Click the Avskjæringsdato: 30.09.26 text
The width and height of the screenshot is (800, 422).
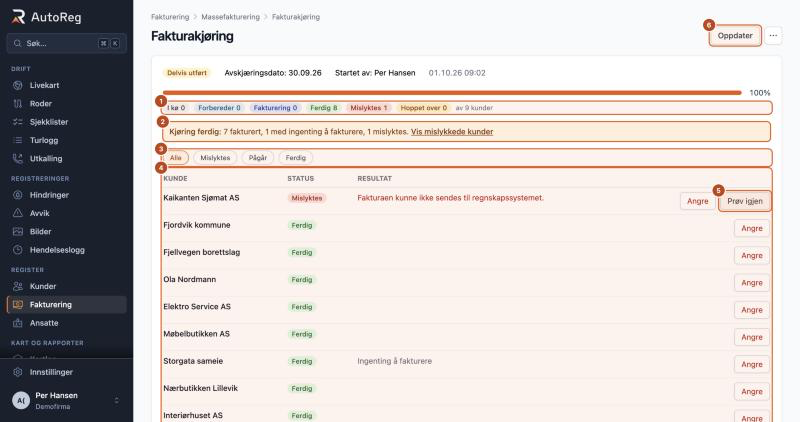tap(273, 73)
